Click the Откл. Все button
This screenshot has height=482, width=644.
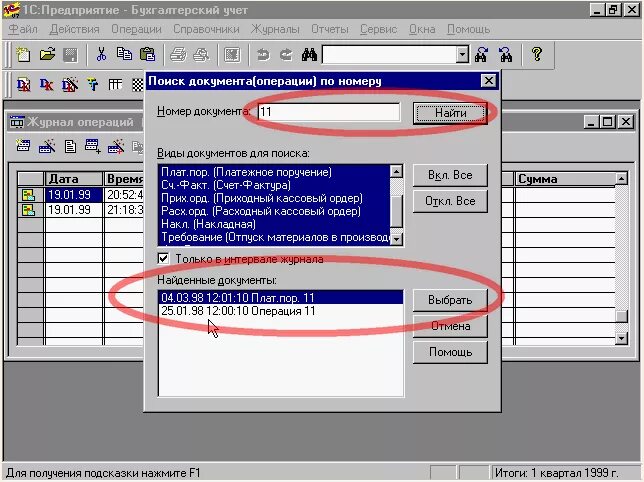(x=450, y=201)
